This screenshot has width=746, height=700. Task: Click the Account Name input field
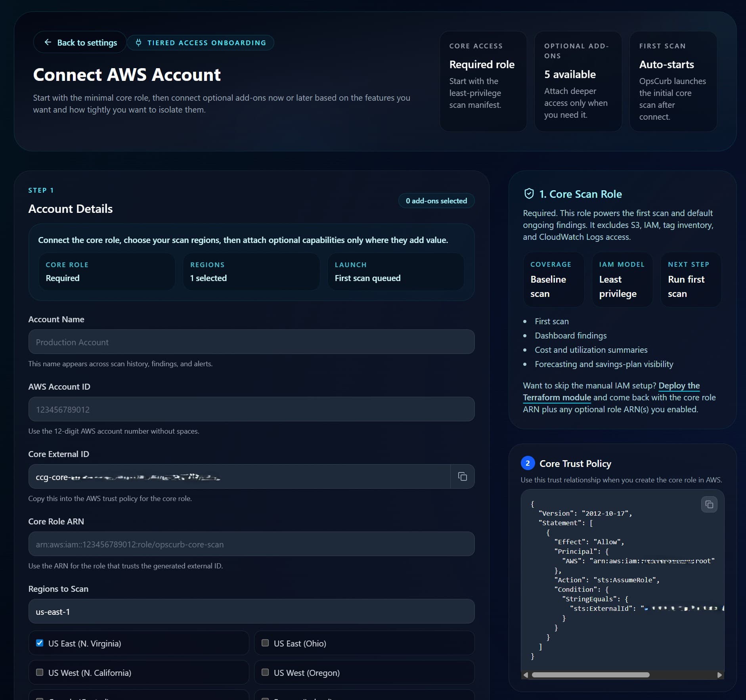251,342
